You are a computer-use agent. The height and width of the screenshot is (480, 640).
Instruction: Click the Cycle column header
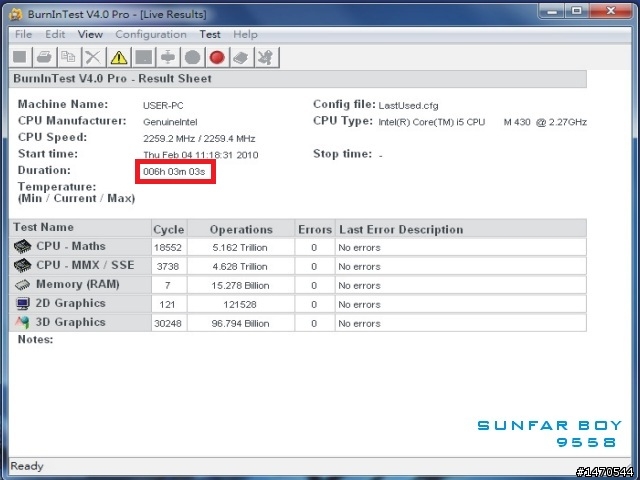(x=169, y=229)
